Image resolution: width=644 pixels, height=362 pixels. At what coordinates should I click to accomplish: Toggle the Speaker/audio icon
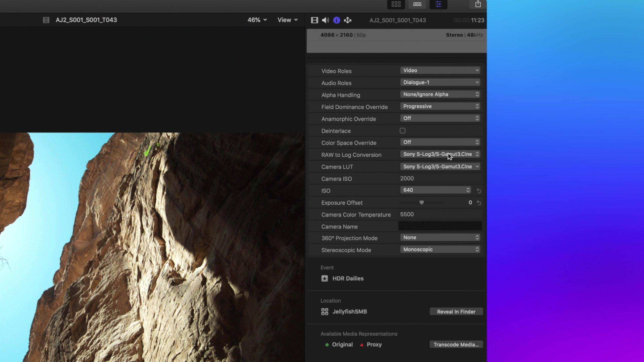(325, 20)
